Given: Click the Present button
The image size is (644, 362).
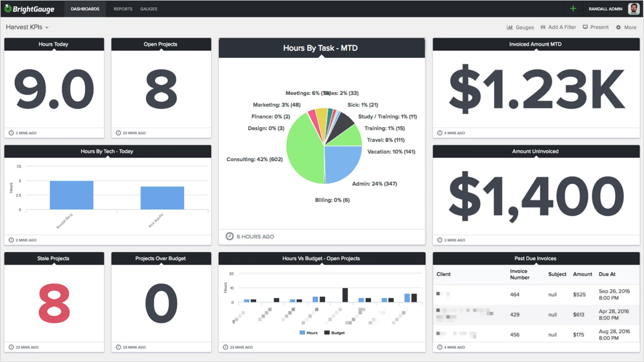Looking at the screenshot, I should [595, 27].
